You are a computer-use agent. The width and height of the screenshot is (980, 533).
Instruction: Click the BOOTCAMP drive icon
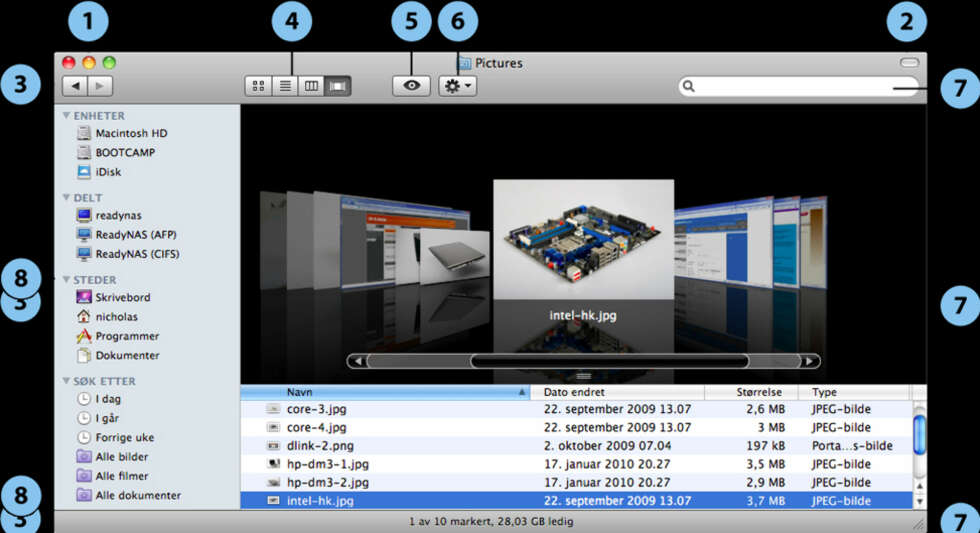(x=84, y=152)
